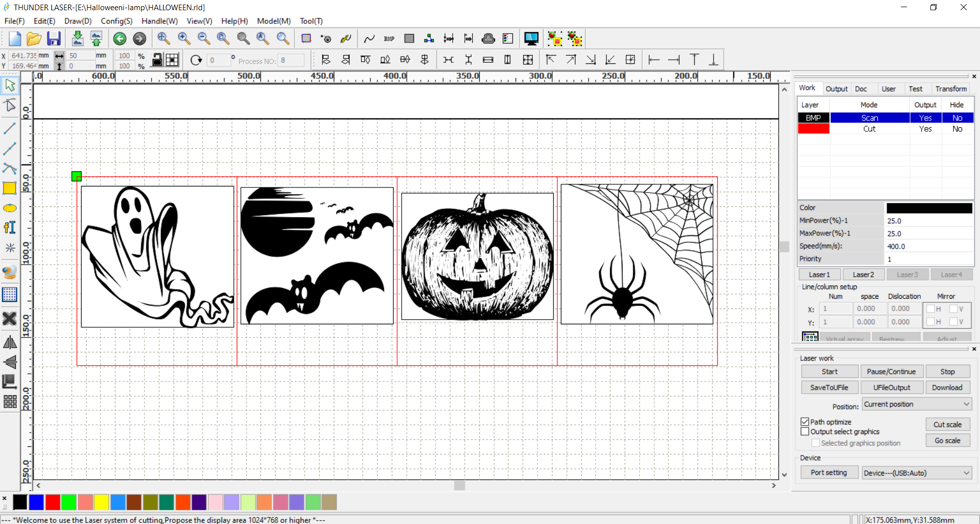Click the MaxPower value field

pos(929,233)
